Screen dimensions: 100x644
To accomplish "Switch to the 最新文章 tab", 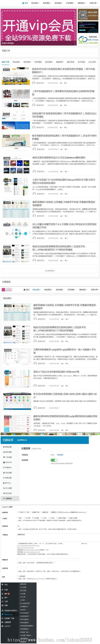I will pos(5,62).
